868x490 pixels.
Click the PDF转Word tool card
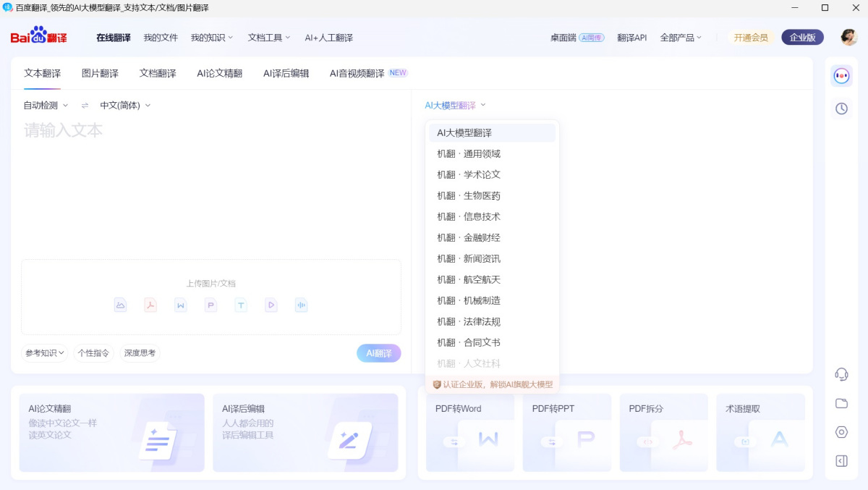click(470, 432)
